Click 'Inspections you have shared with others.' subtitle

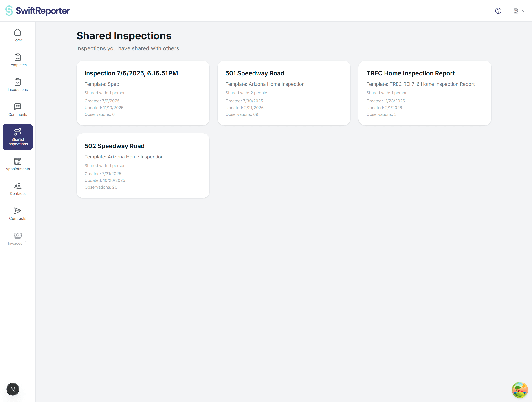pyautogui.click(x=128, y=48)
